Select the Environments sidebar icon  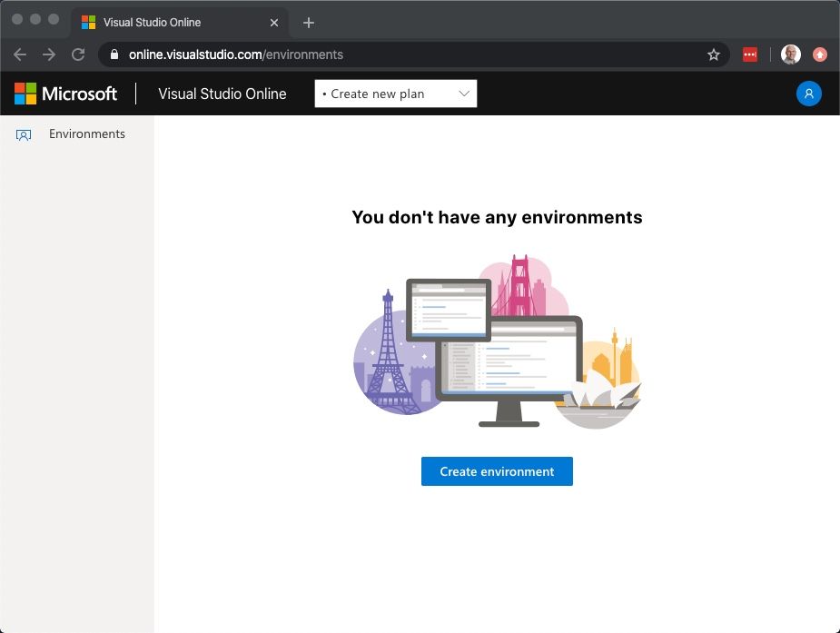tap(24, 135)
